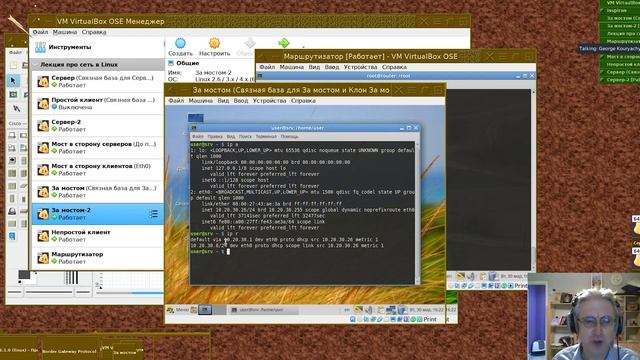
Task: Click the Print host key indicator in За мостом
Action: click(x=430, y=319)
